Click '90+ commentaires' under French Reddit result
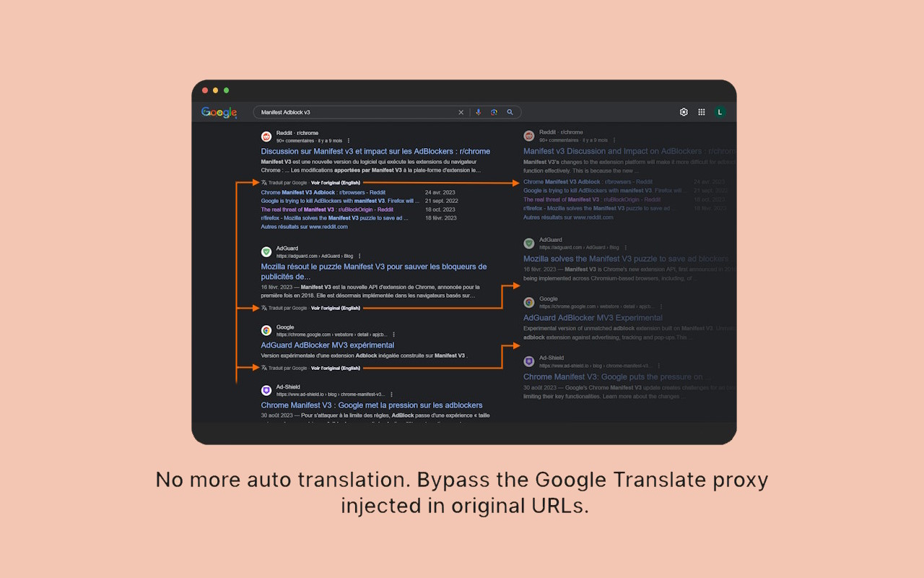Image resolution: width=924 pixels, height=578 pixels. click(295, 141)
